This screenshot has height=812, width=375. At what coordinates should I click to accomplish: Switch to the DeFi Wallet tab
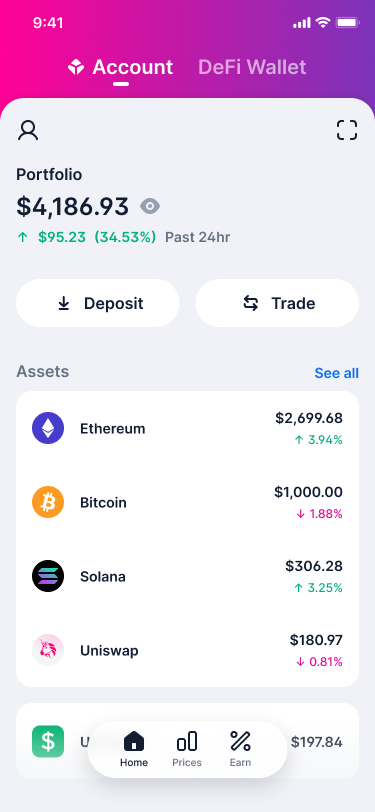[x=252, y=67]
